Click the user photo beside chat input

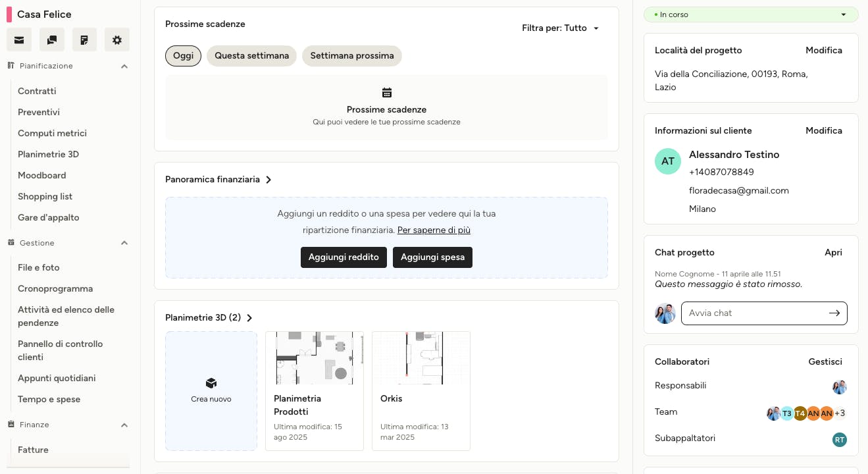[x=665, y=313]
